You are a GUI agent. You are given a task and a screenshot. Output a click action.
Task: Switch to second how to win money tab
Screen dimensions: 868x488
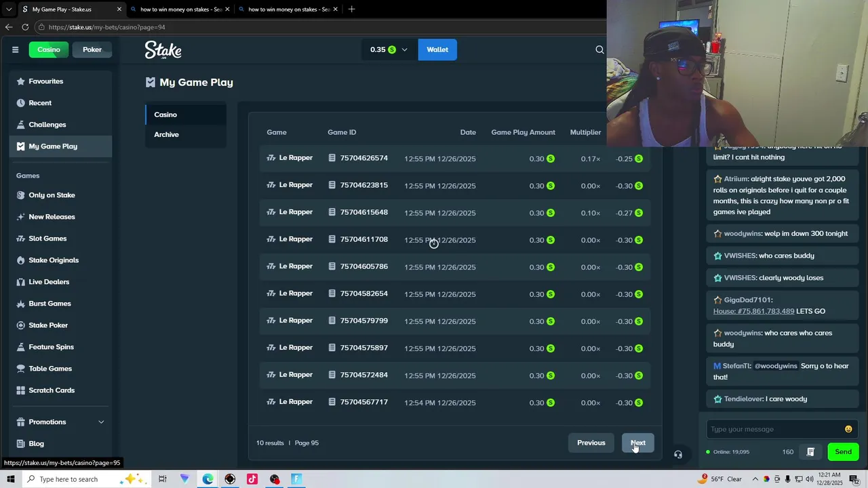(x=289, y=9)
